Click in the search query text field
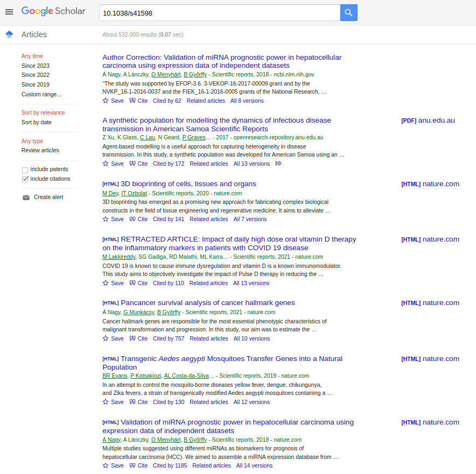Image resolution: width=476 pixels, height=474 pixels. (x=220, y=12)
